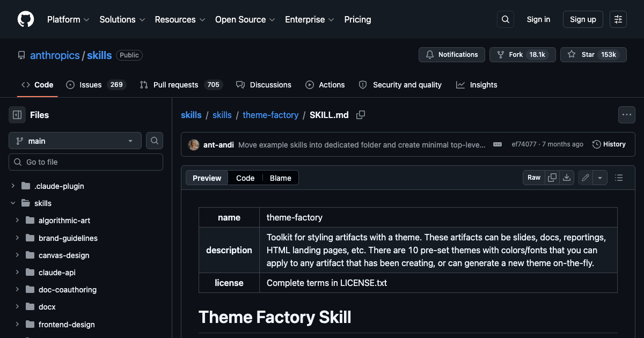Click the ant-andi avatar image
644x338 pixels.
pyautogui.click(x=194, y=144)
